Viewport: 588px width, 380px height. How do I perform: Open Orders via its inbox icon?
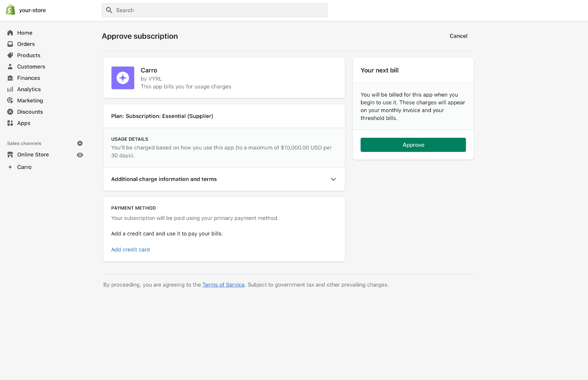point(10,44)
